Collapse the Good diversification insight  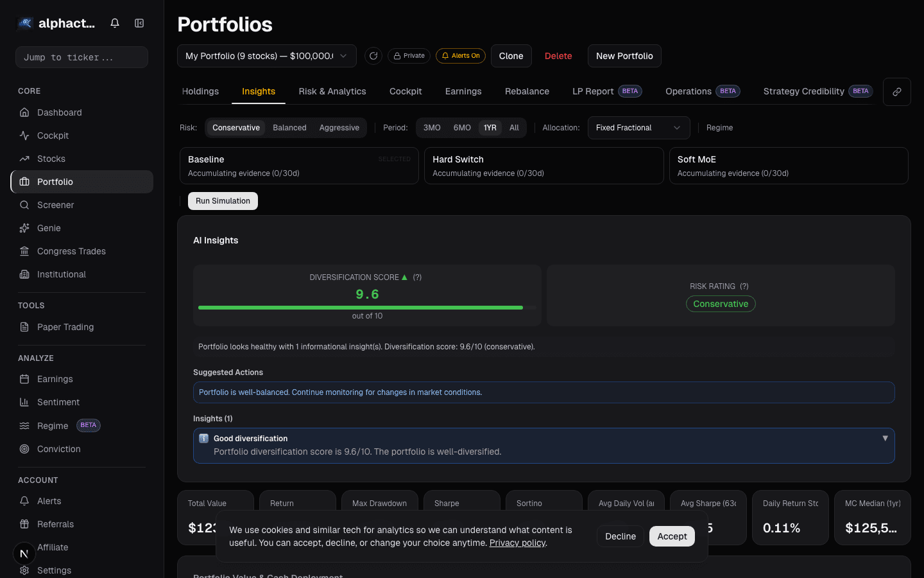(886, 437)
